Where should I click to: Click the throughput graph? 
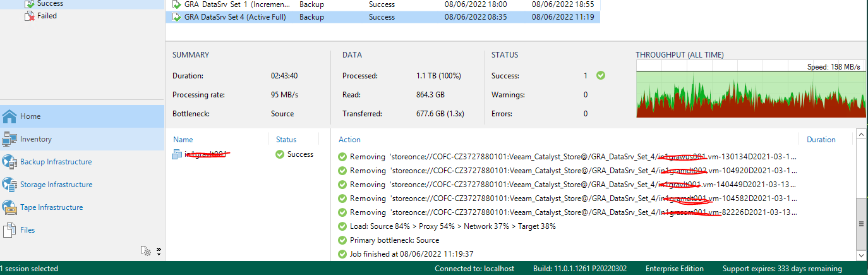point(750,90)
